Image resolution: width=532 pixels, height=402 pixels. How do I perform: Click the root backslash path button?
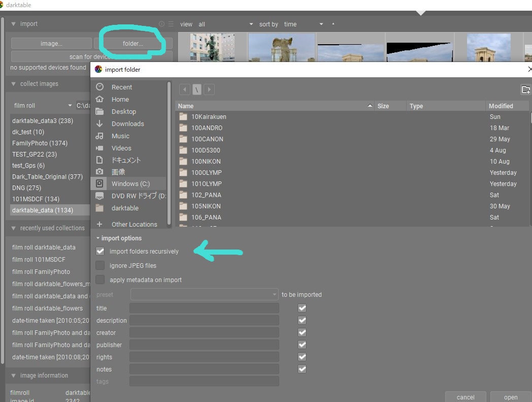[197, 89]
